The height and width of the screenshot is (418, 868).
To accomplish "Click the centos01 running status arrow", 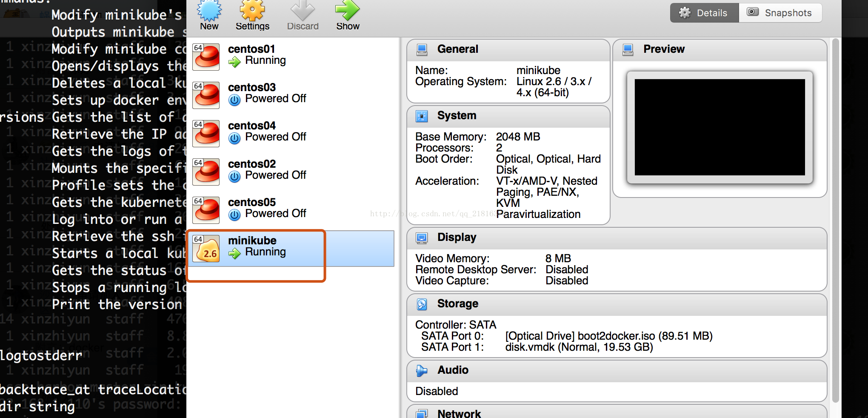I will click(234, 62).
